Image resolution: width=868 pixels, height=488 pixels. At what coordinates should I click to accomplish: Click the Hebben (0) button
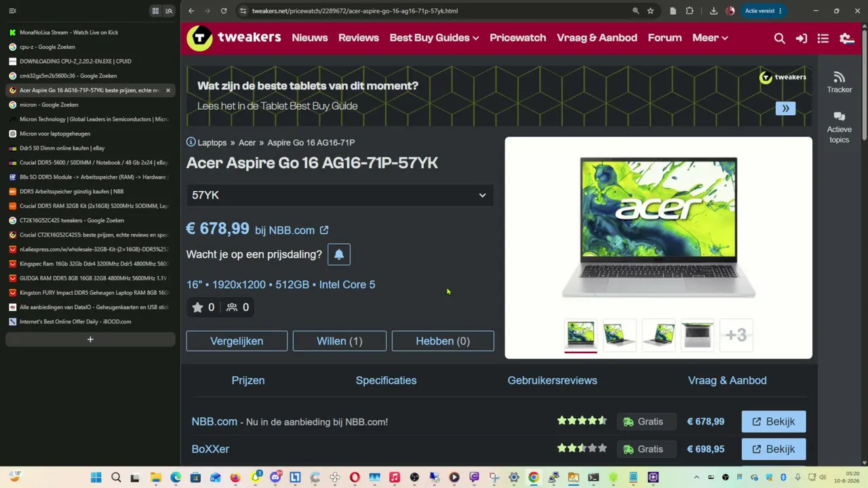[443, 341]
